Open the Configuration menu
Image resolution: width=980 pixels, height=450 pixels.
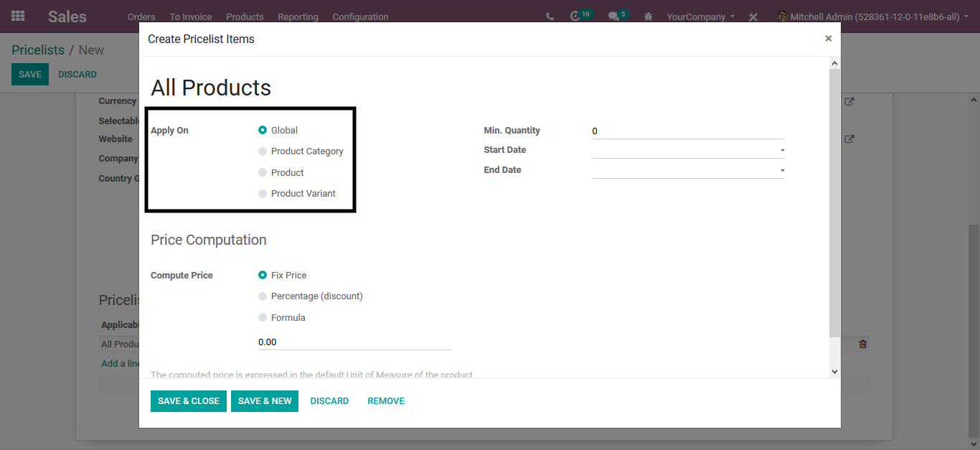(x=360, y=17)
